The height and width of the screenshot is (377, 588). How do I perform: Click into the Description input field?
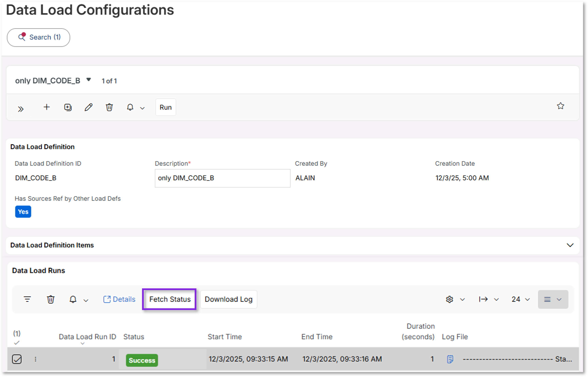(x=222, y=178)
